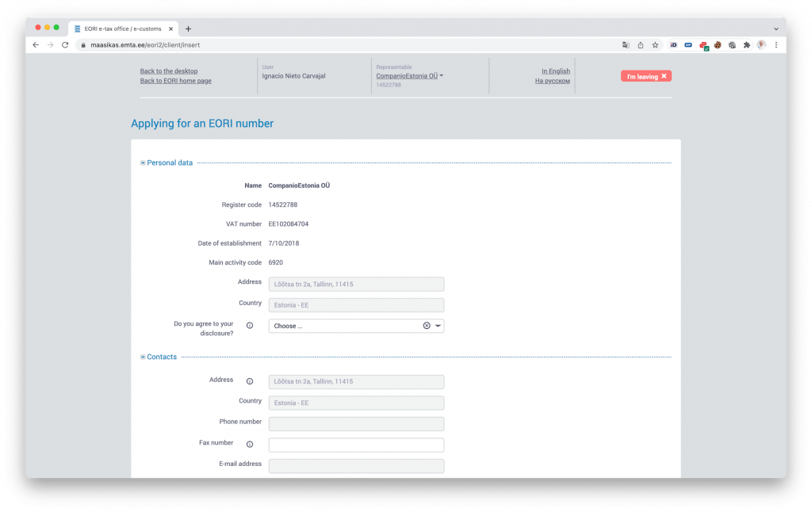Viewport: 812px width, 512px height.
Task: Collapse the Contacts section
Action: (x=143, y=357)
